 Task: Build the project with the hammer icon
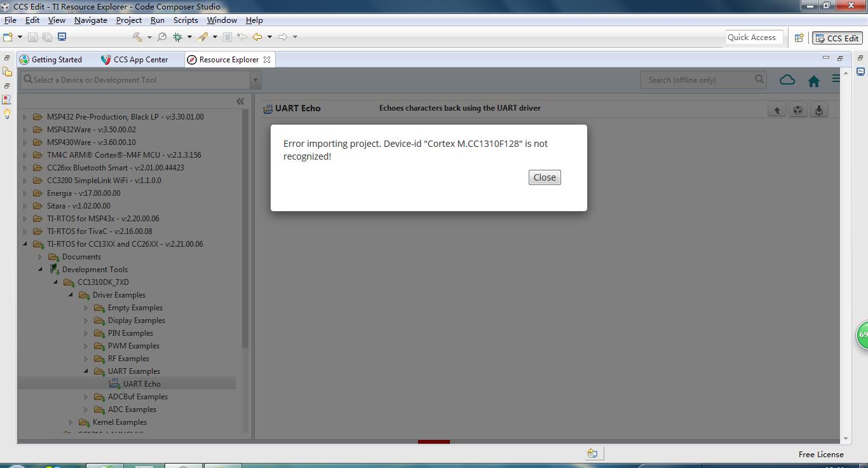click(x=137, y=37)
